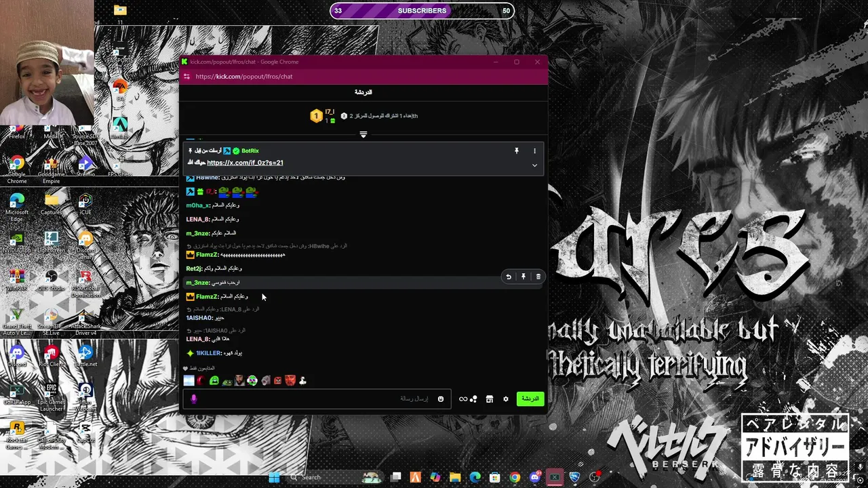This screenshot has width=868, height=488.
Task: Open the Captures folder on desktop
Action: (x=52, y=203)
